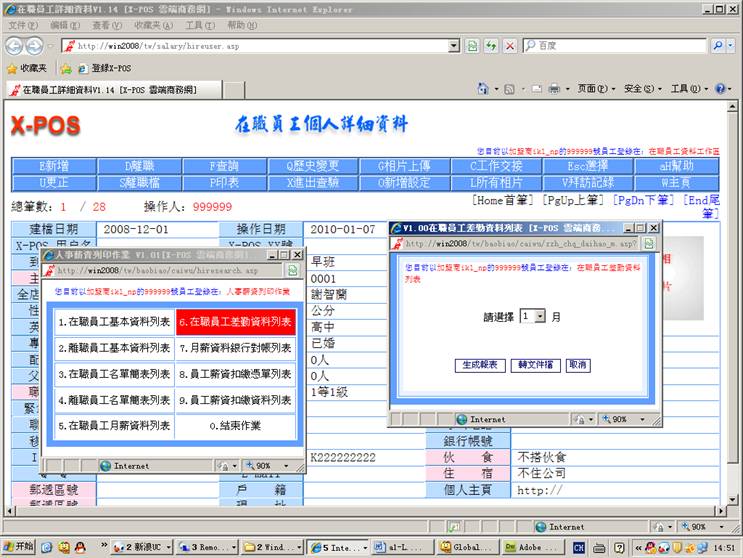Open the 收藏夹 favorites star
Screen dimensions: 743x558
(x=27, y=68)
